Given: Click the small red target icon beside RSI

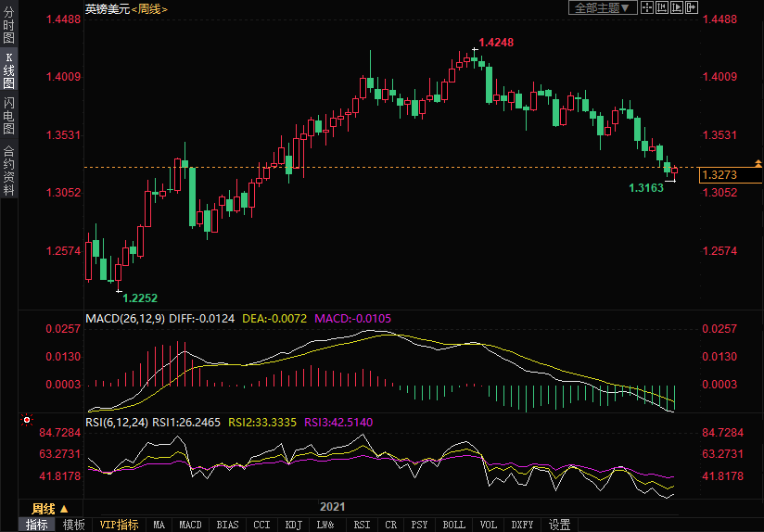Looking at the screenshot, I should [27, 420].
